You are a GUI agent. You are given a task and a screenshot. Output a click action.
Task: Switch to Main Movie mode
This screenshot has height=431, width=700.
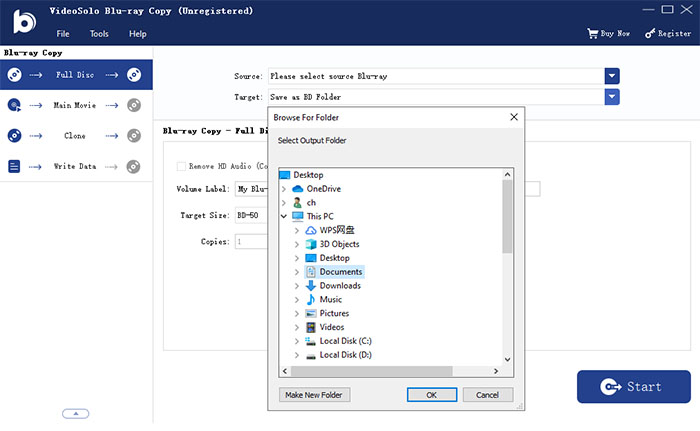[76, 105]
